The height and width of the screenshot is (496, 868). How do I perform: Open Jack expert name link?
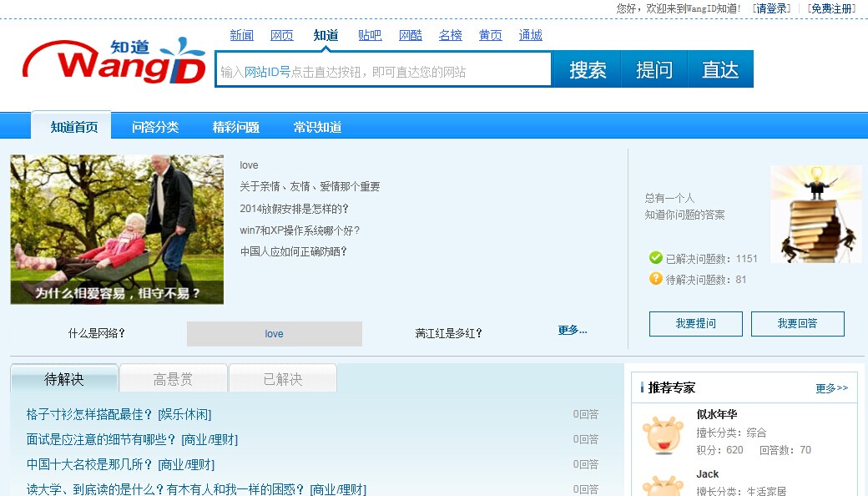pyautogui.click(x=708, y=473)
